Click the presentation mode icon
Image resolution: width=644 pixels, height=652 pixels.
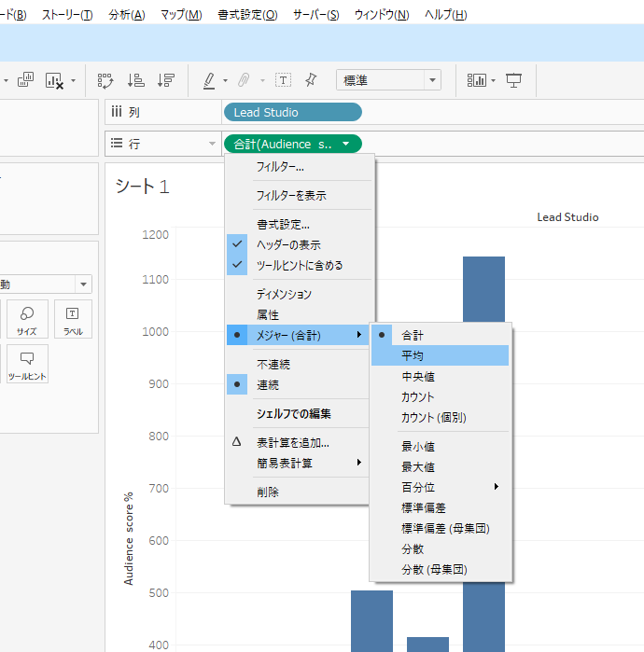click(513, 80)
